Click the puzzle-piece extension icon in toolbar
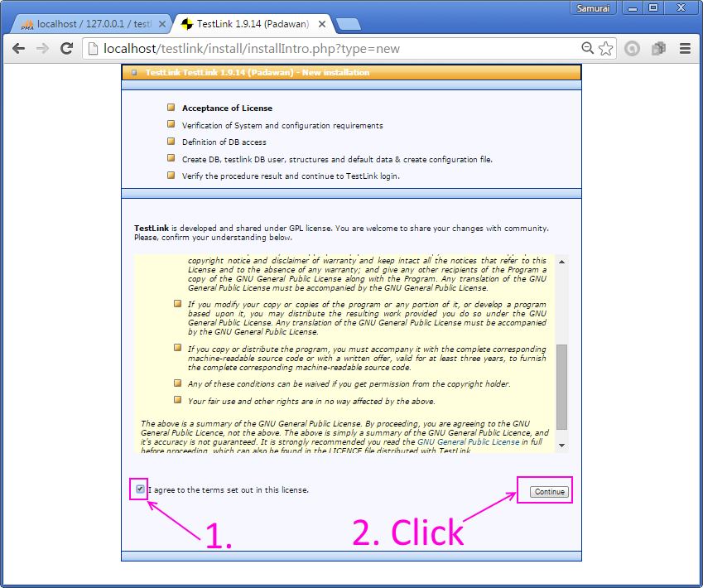Image resolution: width=703 pixels, height=588 pixels. [658, 48]
